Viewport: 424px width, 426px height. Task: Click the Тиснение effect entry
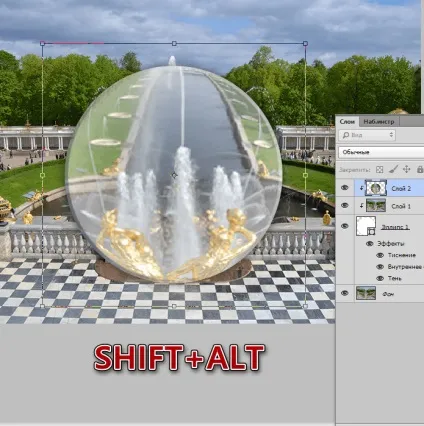[402, 255]
